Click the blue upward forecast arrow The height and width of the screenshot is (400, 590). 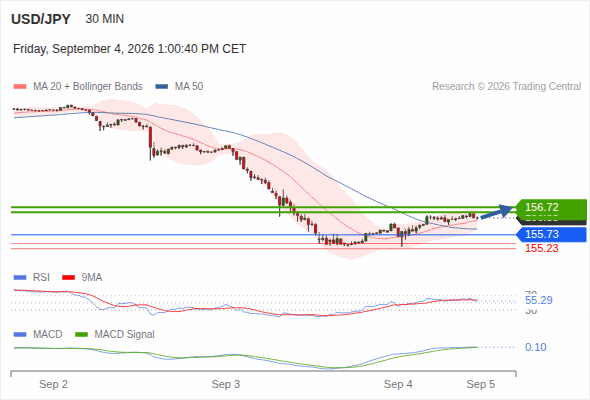(497, 212)
